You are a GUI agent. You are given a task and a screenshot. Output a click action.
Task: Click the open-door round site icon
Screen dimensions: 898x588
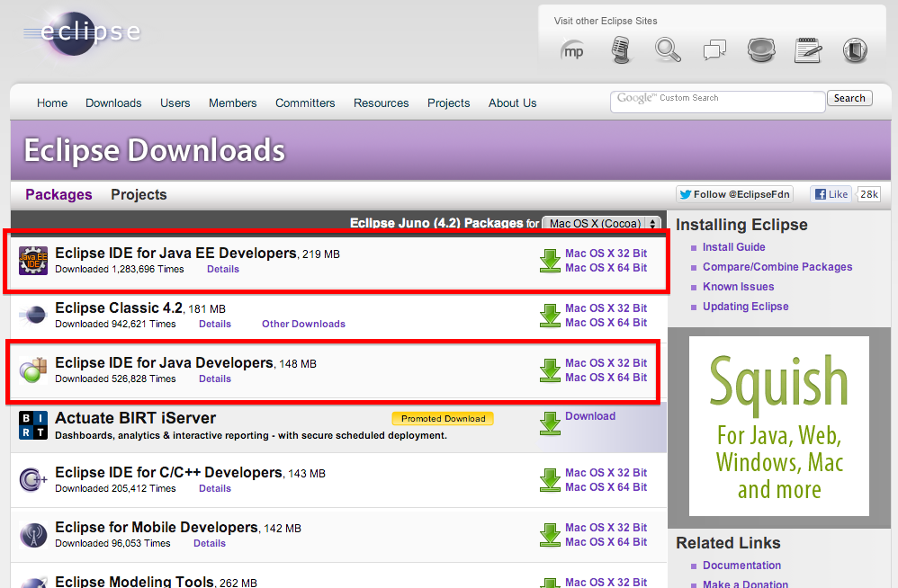click(855, 49)
